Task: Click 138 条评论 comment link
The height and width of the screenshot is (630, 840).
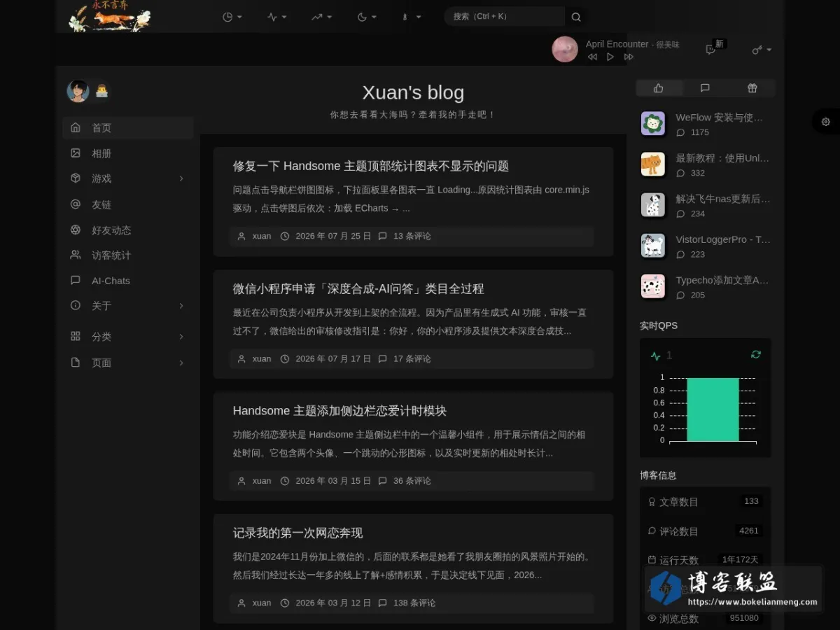Action: tap(414, 603)
